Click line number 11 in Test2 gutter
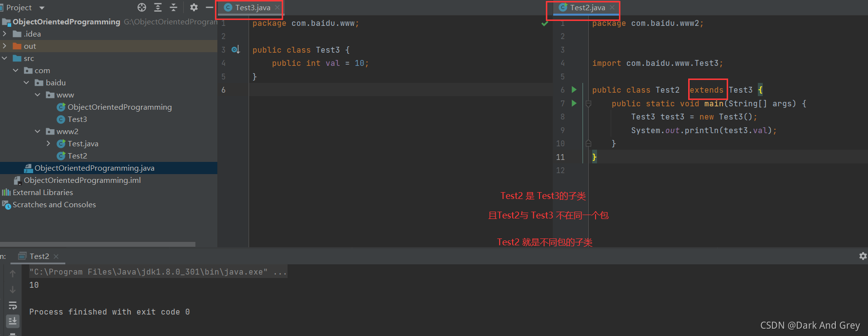868x336 pixels. pyautogui.click(x=560, y=157)
